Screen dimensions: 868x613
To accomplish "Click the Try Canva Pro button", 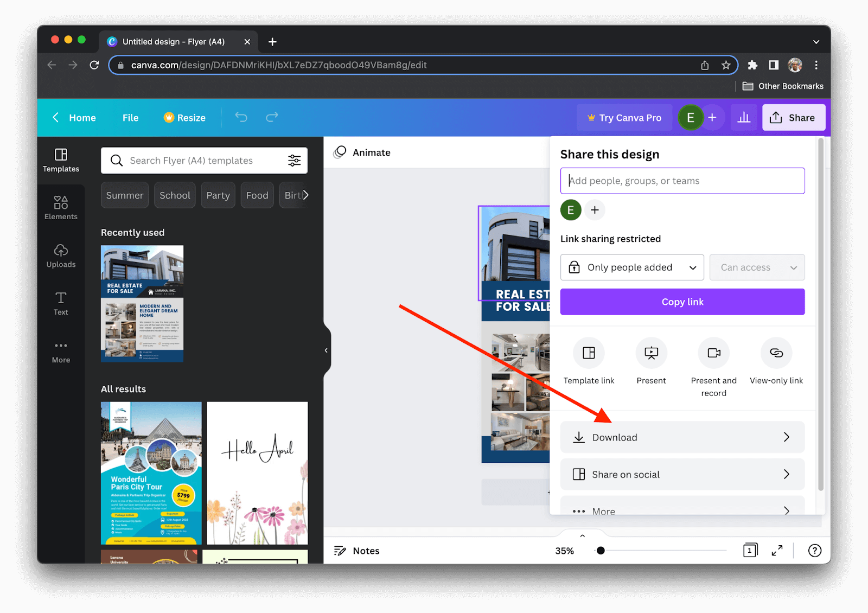I will tap(624, 117).
